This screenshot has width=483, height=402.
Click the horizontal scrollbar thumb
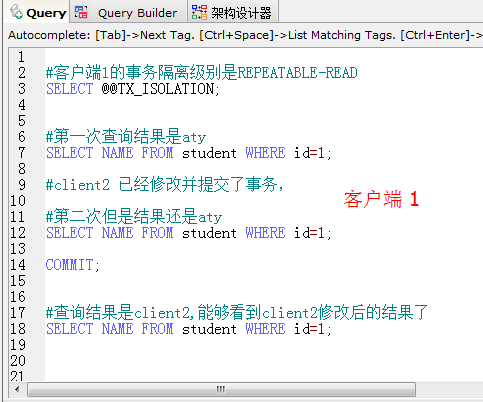coord(221,389)
